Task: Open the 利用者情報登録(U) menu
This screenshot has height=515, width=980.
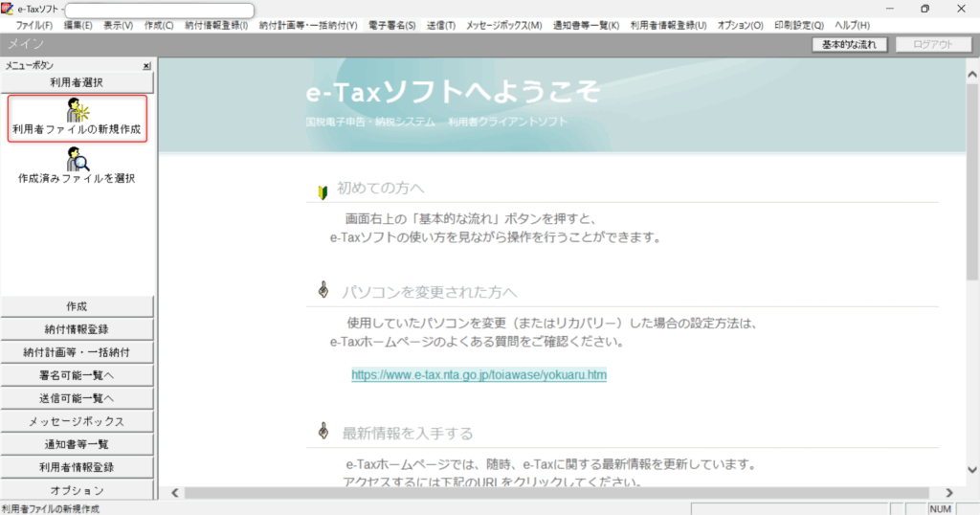Action: pyautogui.click(x=668, y=26)
